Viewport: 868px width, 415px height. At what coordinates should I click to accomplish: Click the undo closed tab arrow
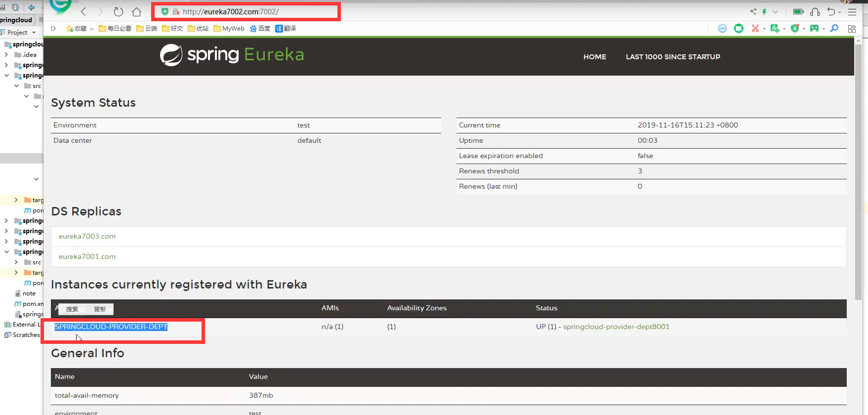(831, 11)
